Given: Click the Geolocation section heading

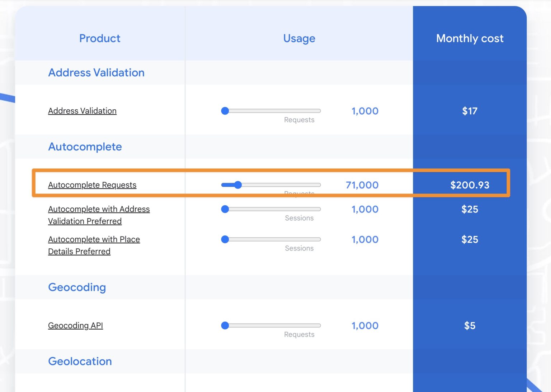Looking at the screenshot, I should click(x=80, y=361).
